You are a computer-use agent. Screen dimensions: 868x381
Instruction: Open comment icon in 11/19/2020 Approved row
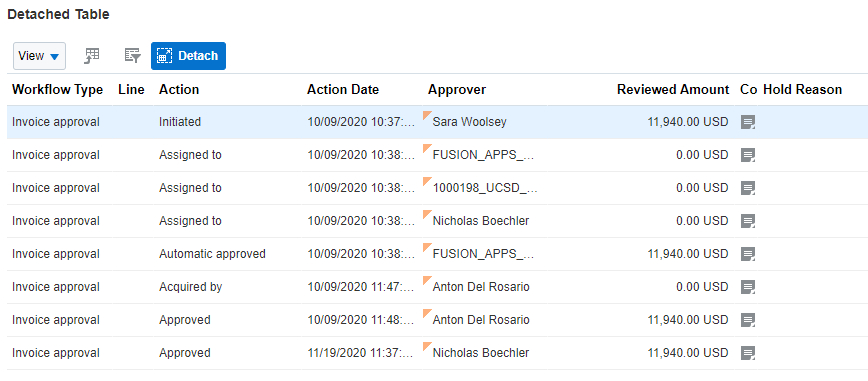748,353
